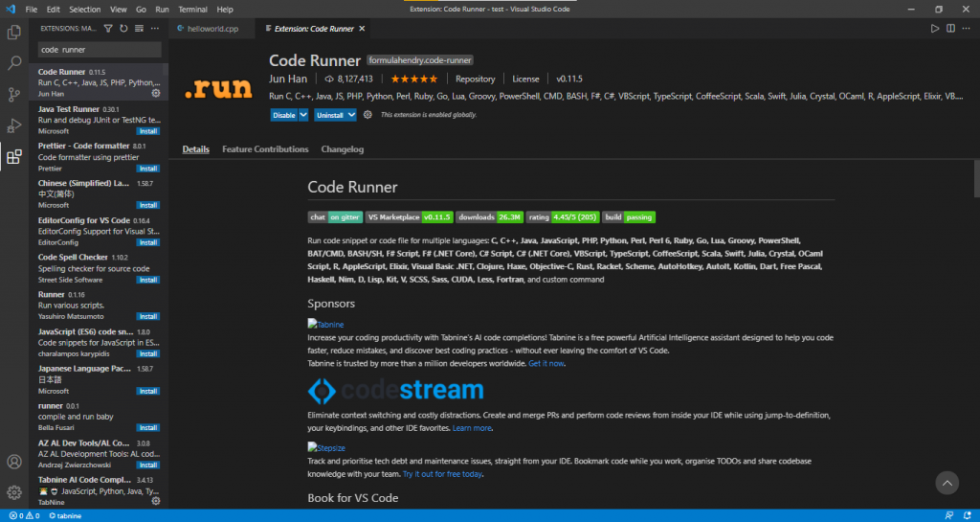Screen dimensions: 980x522
Task: Open the Explorer view in activity bar
Action: 13,32
